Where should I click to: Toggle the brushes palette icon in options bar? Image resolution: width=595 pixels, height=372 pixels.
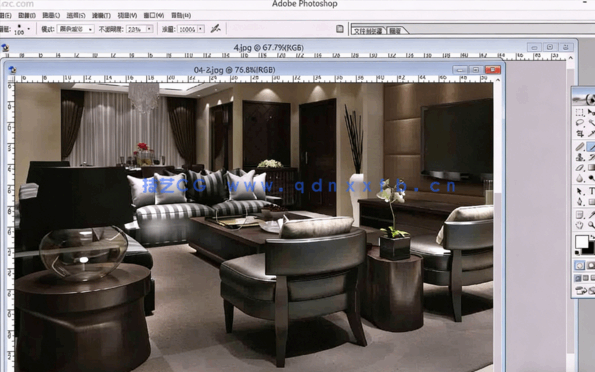tap(340, 29)
